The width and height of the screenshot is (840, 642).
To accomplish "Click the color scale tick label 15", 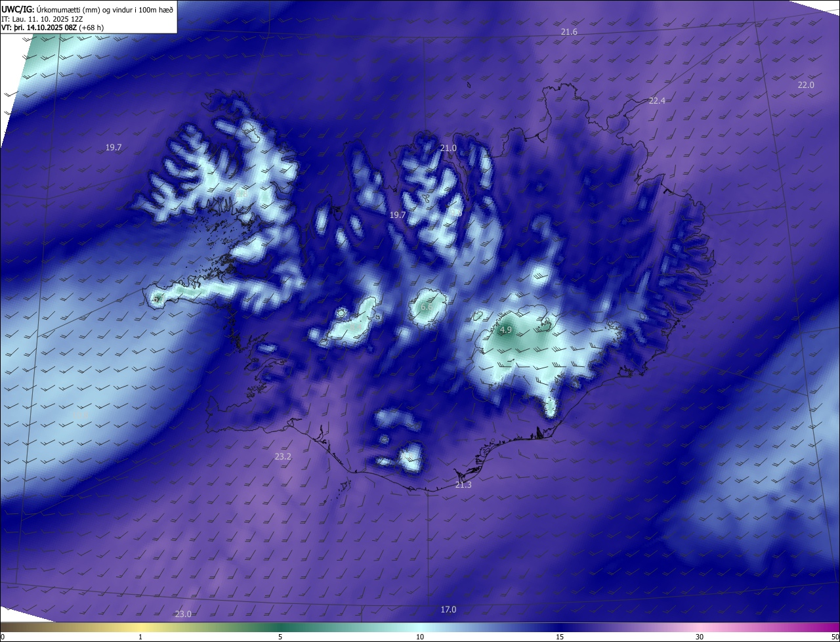I will 560,637.
